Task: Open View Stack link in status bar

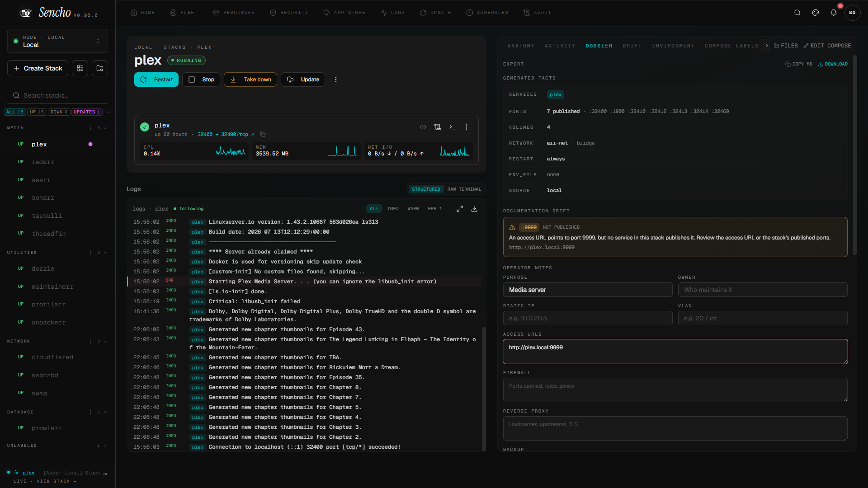Action: 57,481
